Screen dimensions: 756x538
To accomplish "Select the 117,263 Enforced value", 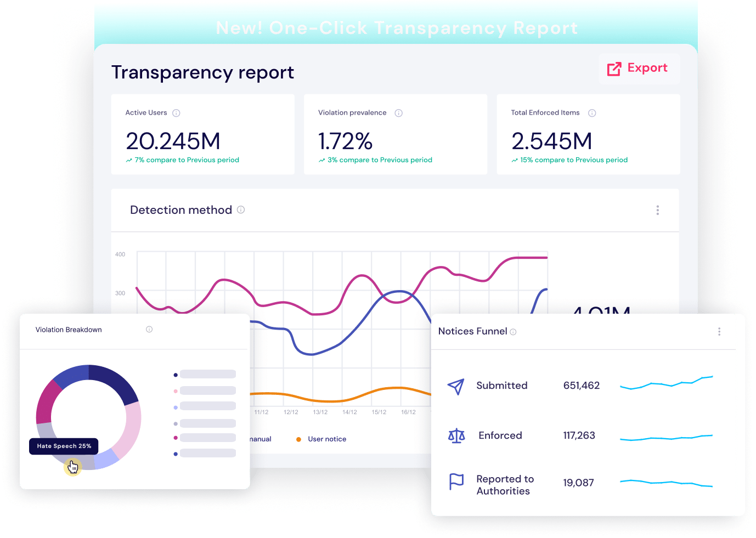I will tap(579, 435).
